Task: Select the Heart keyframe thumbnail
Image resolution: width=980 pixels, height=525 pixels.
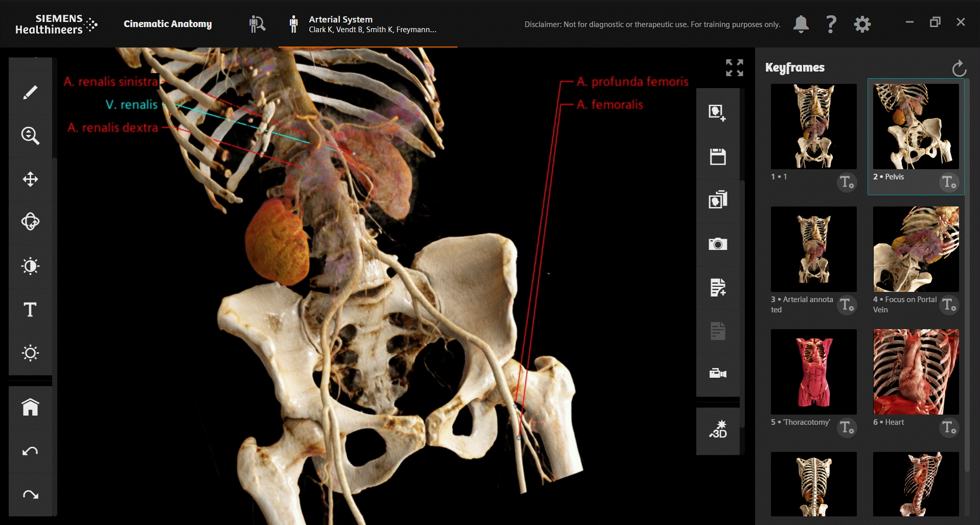Action: pos(916,372)
